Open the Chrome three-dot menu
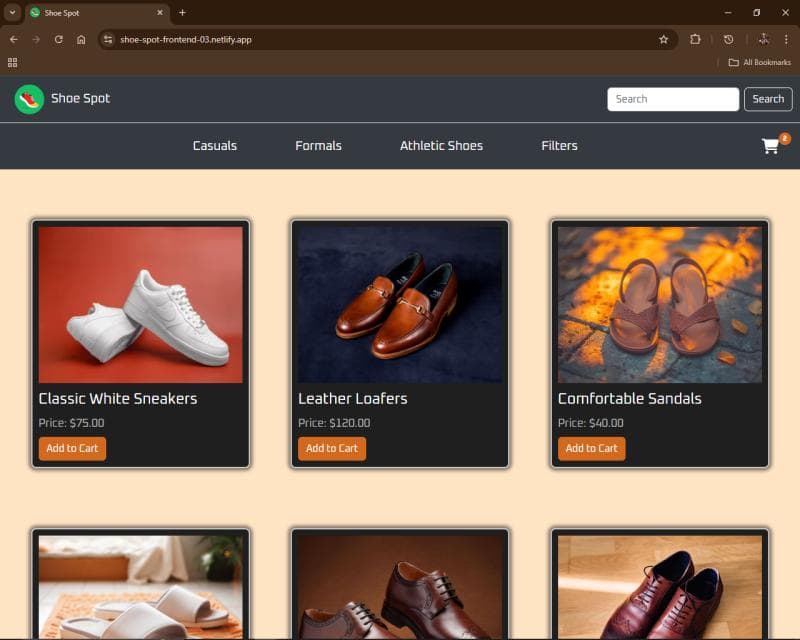The height and width of the screenshot is (640, 800). (786, 39)
